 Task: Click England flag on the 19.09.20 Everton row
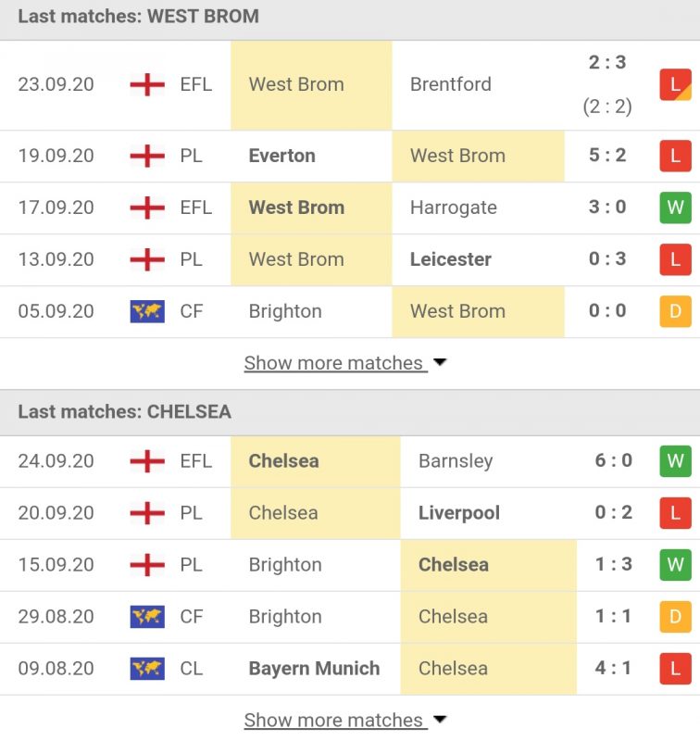tap(147, 156)
